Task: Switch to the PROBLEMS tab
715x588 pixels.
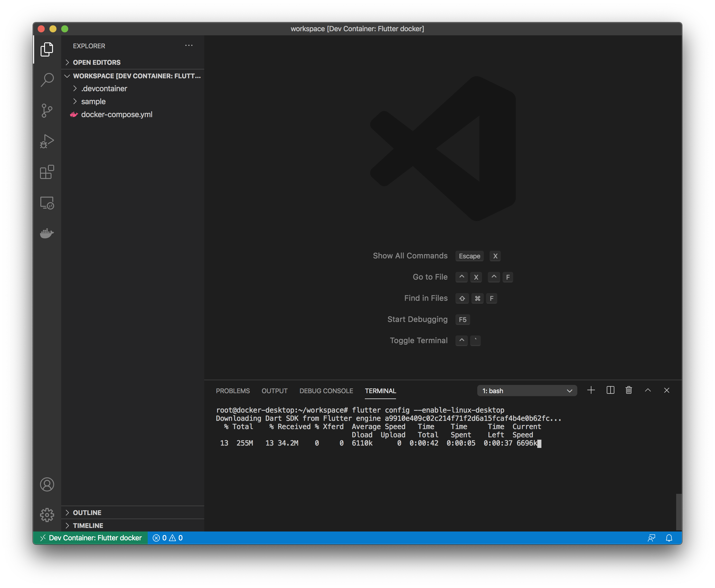Action: [233, 391]
